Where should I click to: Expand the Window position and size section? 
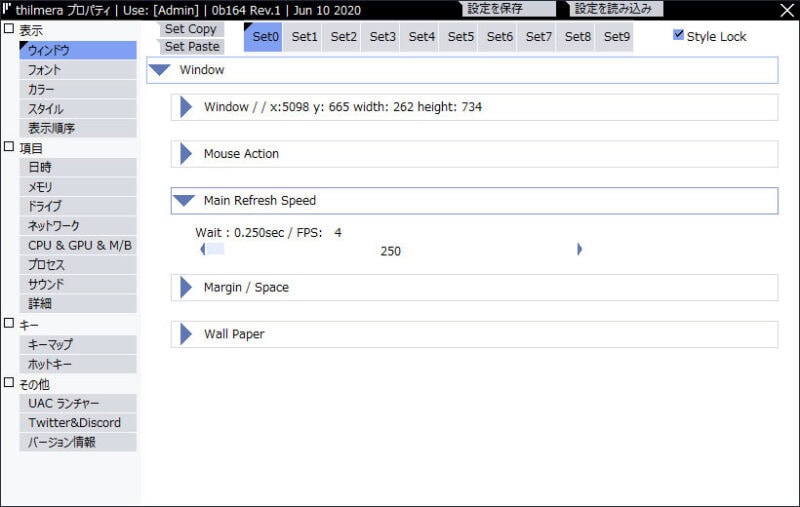pos(474,107)
